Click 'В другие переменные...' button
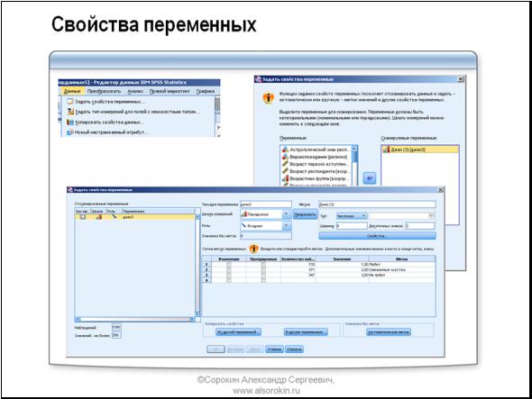 306,331
